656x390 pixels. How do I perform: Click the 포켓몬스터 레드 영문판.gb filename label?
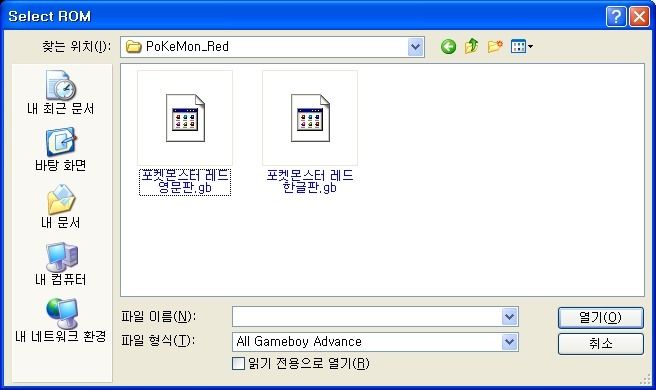[185, 182]
